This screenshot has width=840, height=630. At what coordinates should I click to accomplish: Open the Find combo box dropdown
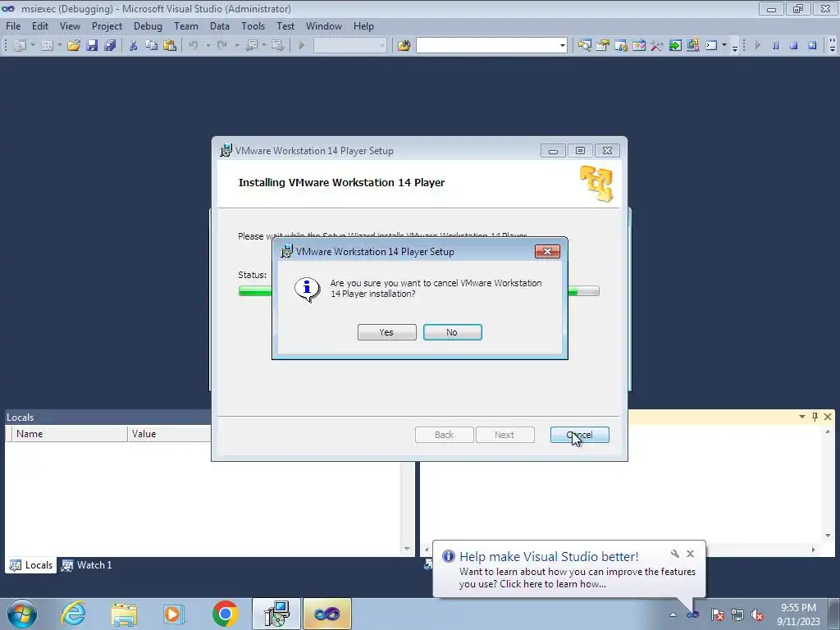pyautogui.click(x=562, y=46)
